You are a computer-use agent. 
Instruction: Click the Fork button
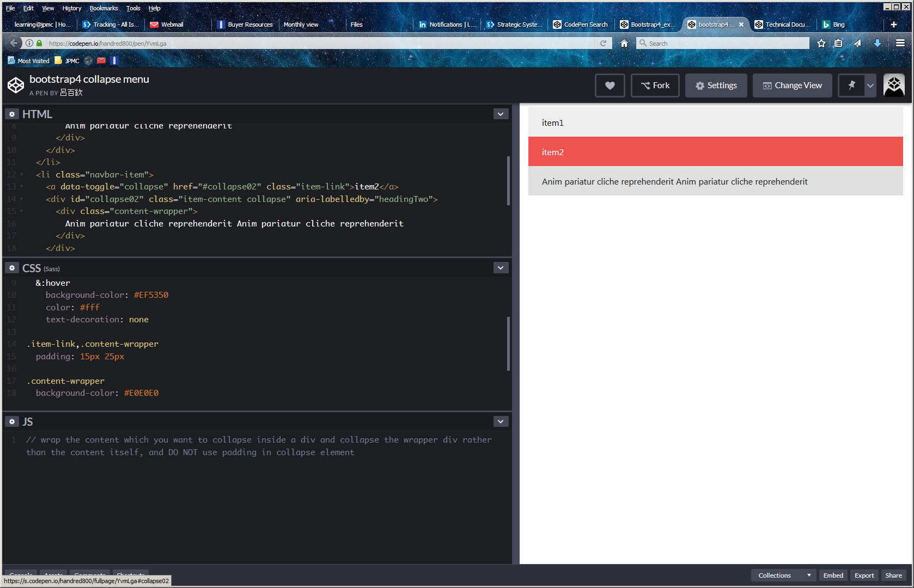pyautogui.click(x=655, y=85)
